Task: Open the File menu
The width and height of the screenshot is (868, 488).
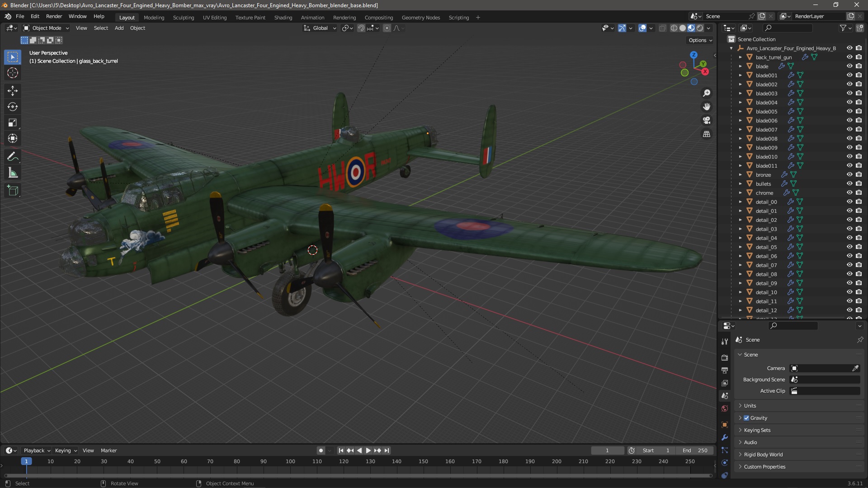Action: pyautogui.click(x=20, y=16)
